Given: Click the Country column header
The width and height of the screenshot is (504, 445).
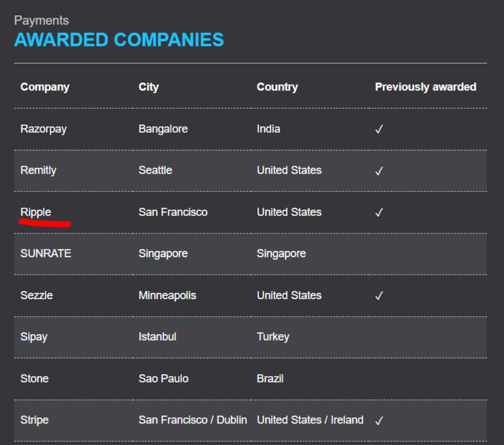Looking at the screenshot, I should click(x=277, y=87).
